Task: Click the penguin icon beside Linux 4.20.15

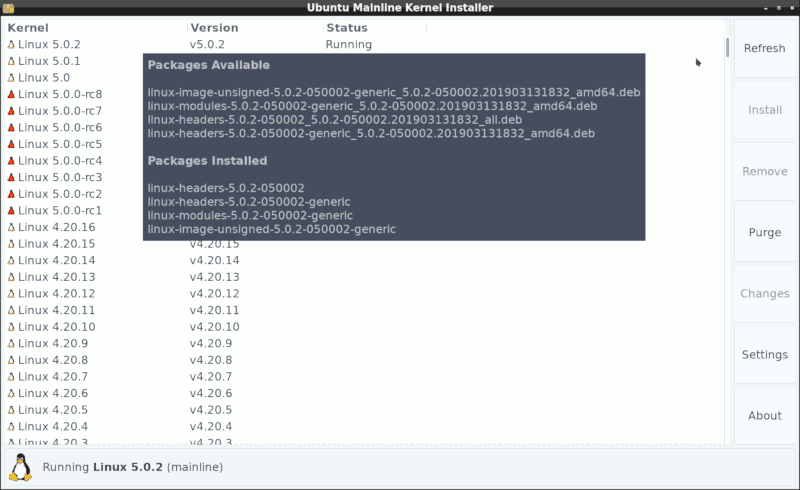Action: 11,244
